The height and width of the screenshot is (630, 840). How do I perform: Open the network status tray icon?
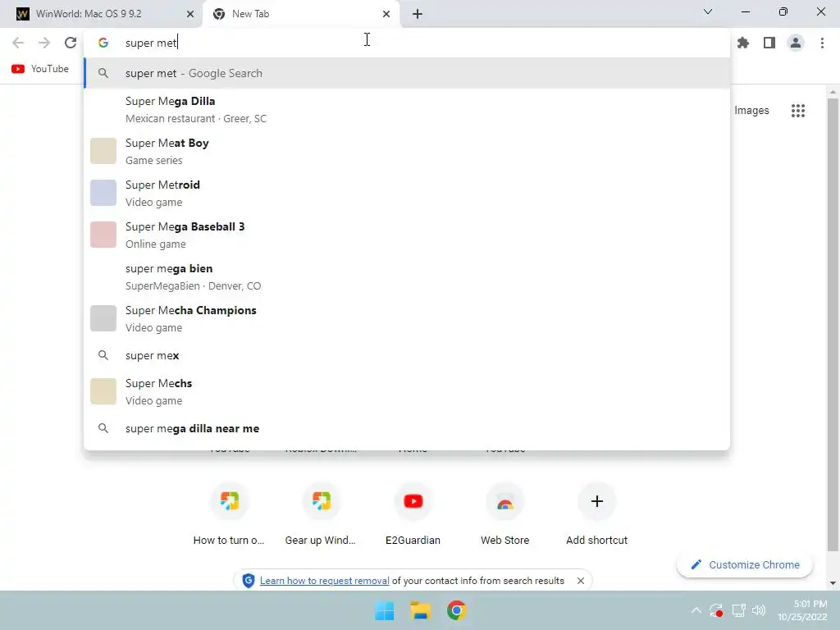coord(739,610)
